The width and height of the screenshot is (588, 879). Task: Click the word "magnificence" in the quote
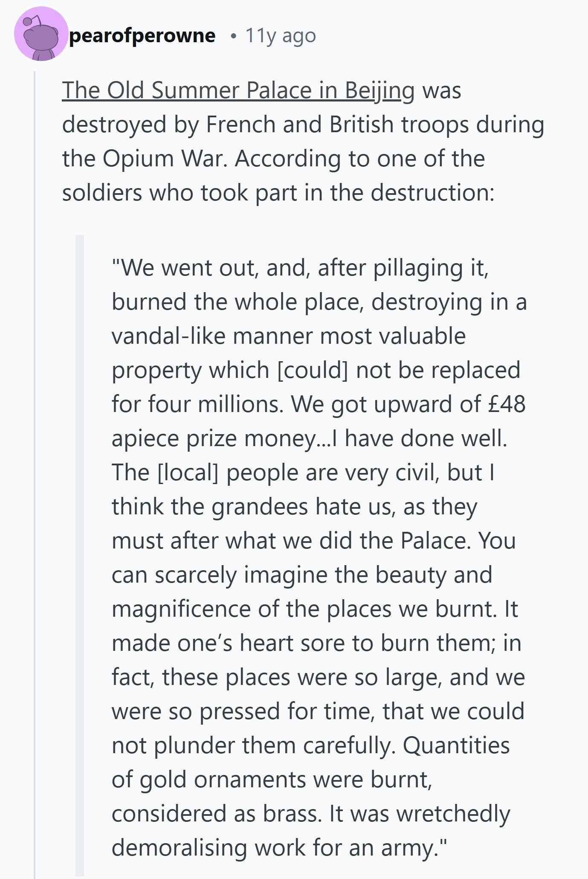point(181,610)
